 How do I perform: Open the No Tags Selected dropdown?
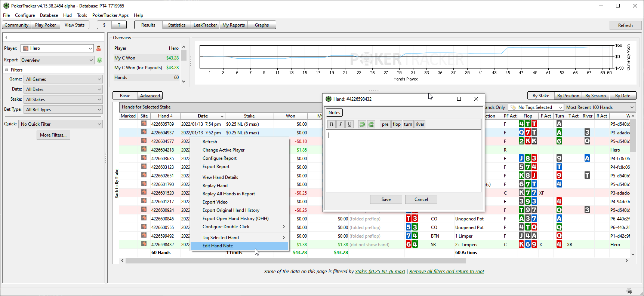click(536, 107)
